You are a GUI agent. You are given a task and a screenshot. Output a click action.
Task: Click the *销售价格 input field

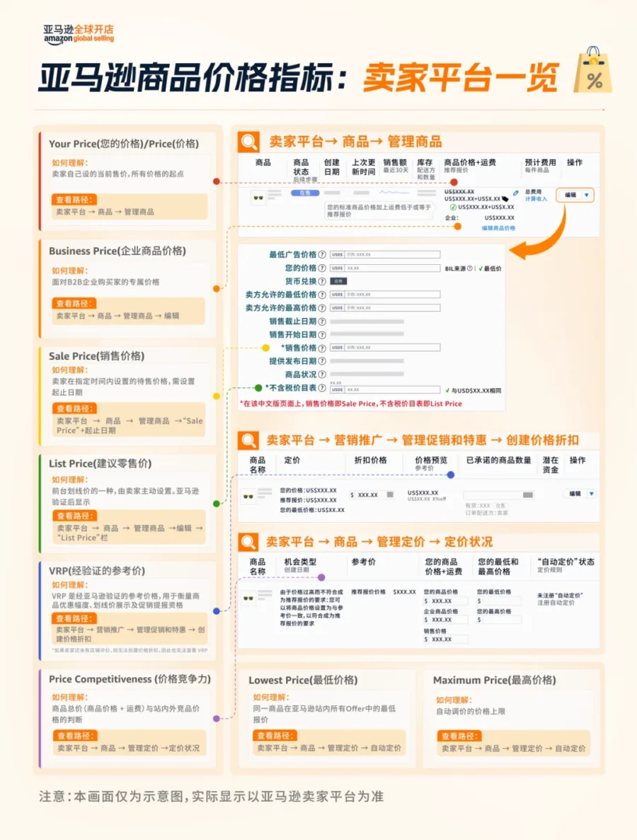pyautogui.click(x=386, y=348)
